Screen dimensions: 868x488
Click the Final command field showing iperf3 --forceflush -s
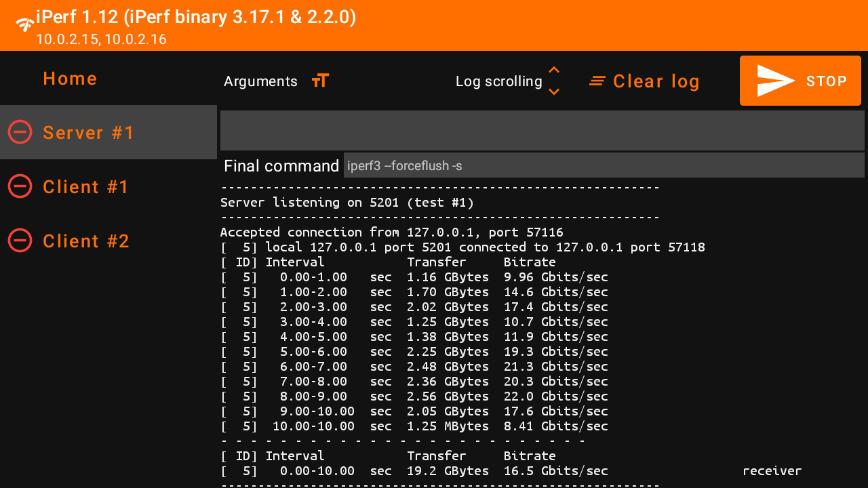(x=604, y=165)
